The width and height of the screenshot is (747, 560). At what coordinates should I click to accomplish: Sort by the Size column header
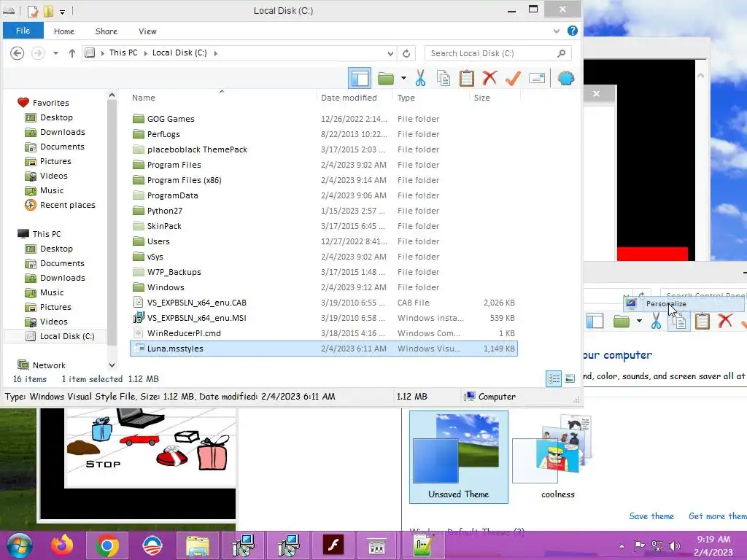pos(481,98)
